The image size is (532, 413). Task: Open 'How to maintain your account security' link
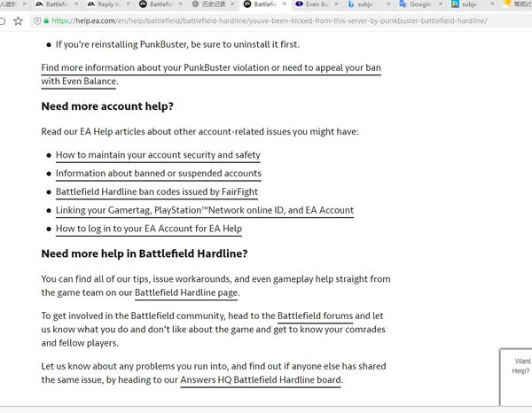(158, 155)
